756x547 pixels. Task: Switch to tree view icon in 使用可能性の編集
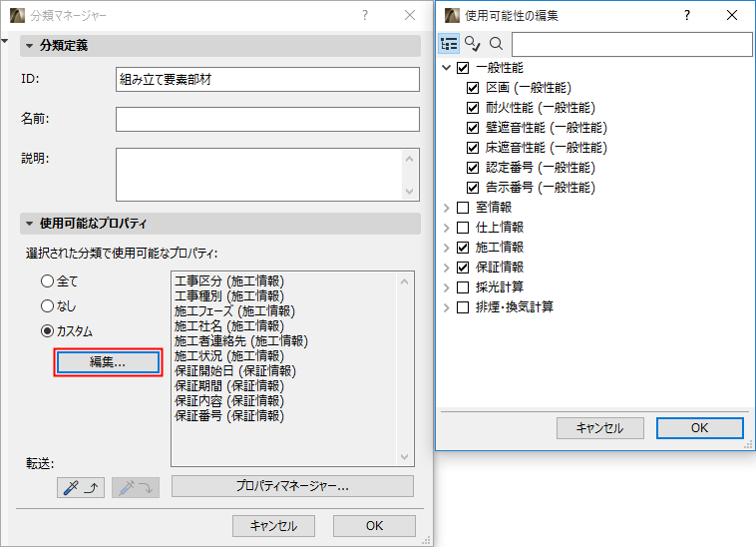(x=449, y=44)
